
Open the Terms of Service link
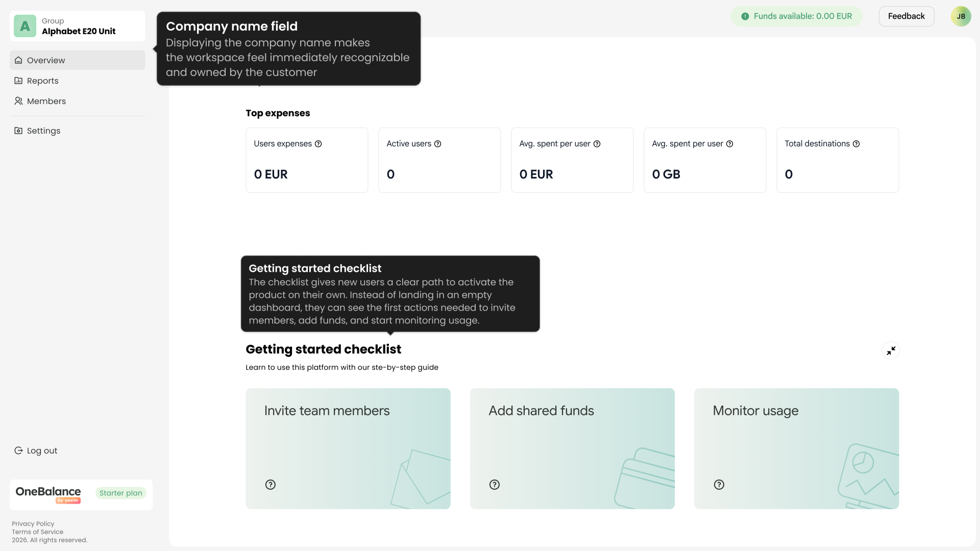[x=38, y=532]
